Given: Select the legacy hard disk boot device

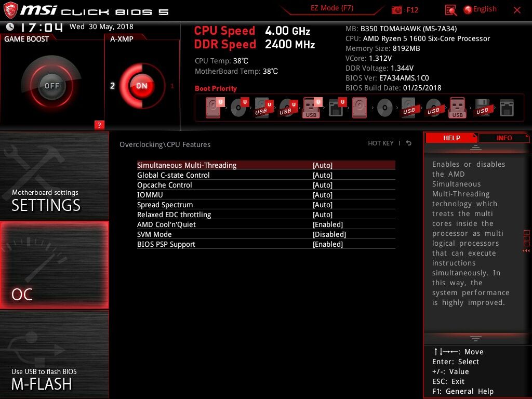Looking at the screenshot, I should pyautogui.click(x=360, y=108).
